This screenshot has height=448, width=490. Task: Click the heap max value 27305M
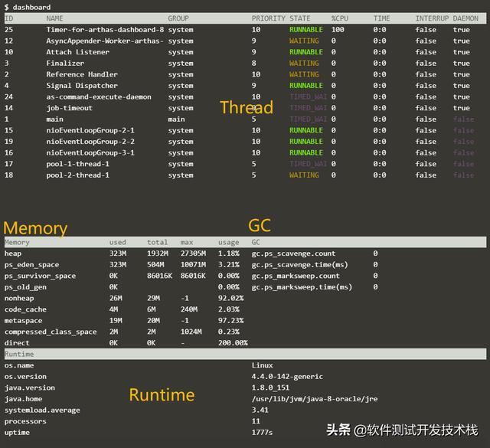[x=193, y=253]
